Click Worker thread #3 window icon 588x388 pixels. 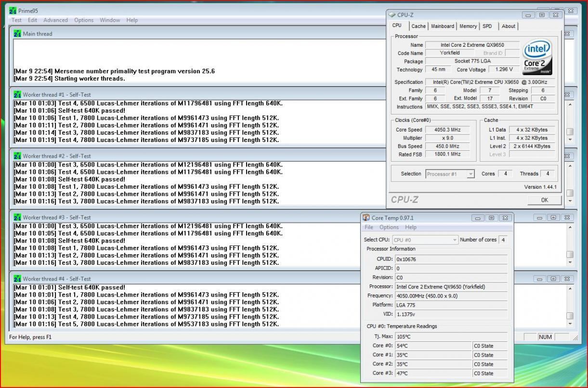tap(17, 217)
